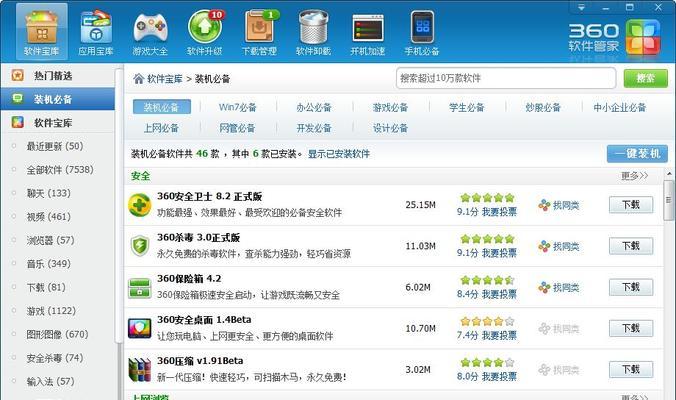Select the 中小企业必备 category tab

click(620, 107)
